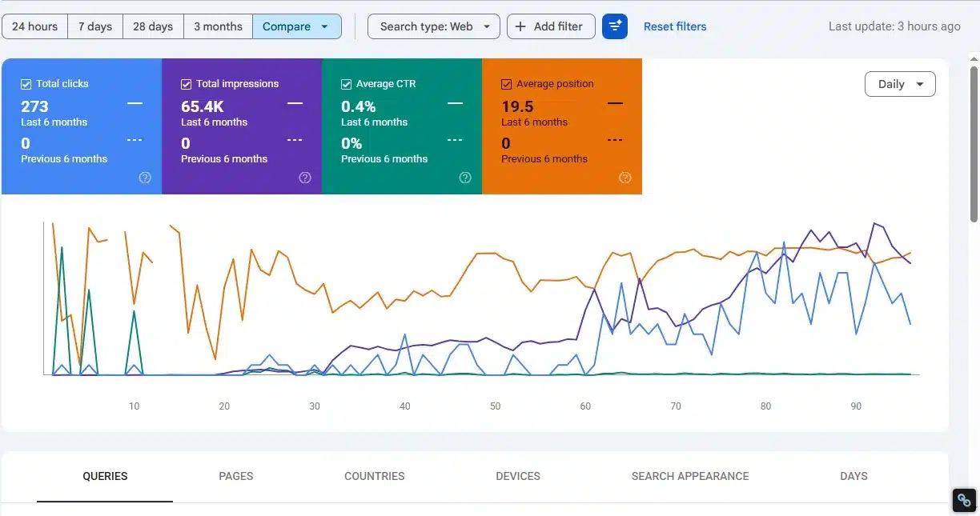The width and height of the screenshot is (980, 516).
Task: Uncheck the Total clicks checkbox
Action: [26, 84]
